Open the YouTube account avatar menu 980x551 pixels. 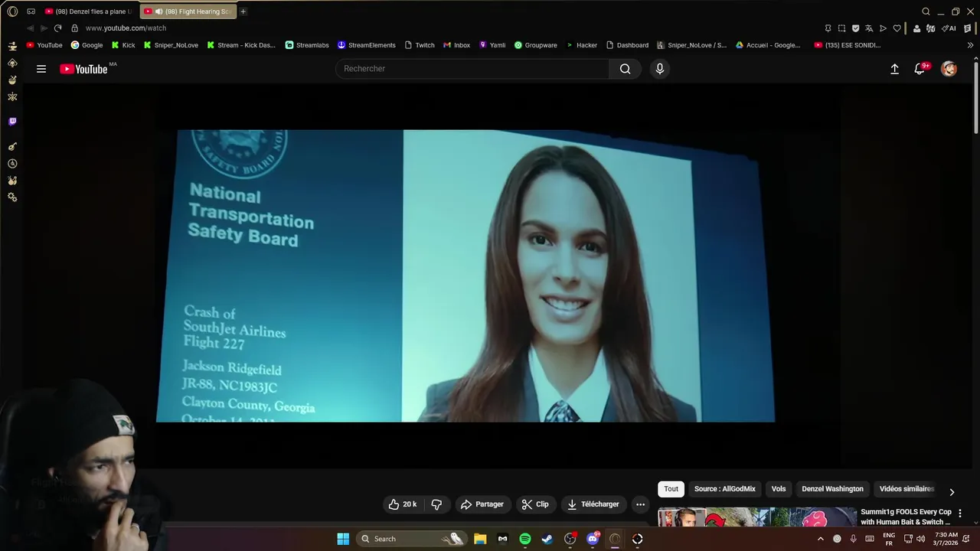pyautogui.click(x=949, y=69)
